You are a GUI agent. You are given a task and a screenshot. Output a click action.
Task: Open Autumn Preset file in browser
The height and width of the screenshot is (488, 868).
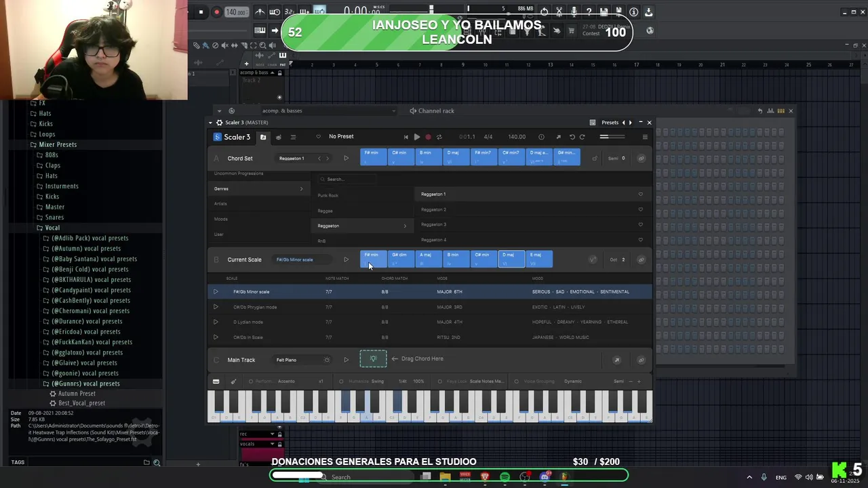coord(77,394)
